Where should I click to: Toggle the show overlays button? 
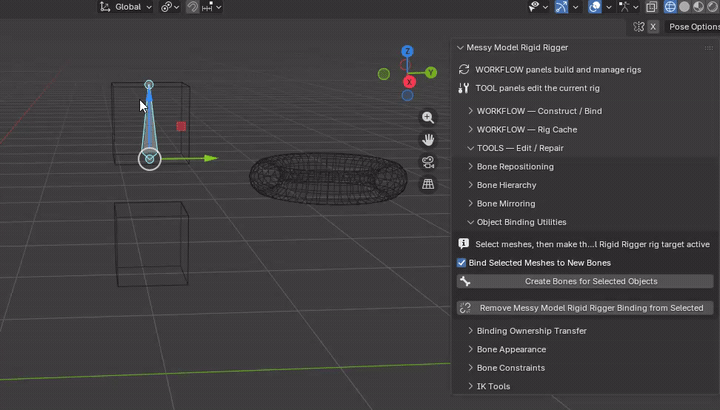pyautogui.click(x=595, y=7)
